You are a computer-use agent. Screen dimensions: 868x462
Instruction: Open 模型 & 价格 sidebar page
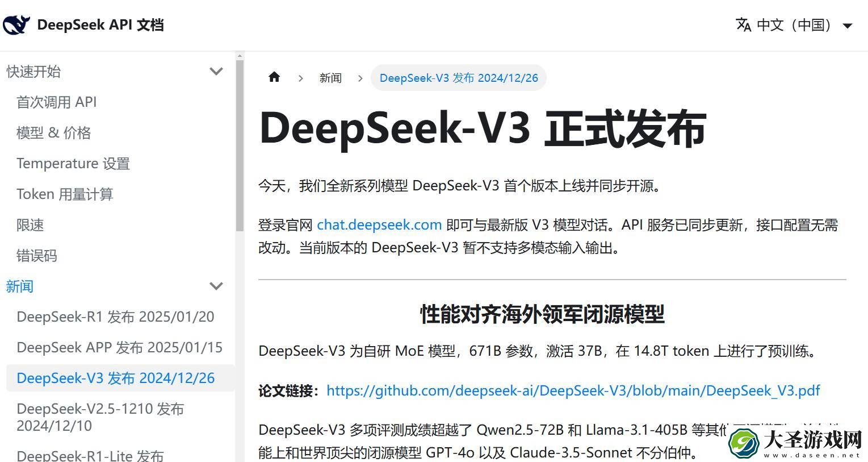point(54,133)
